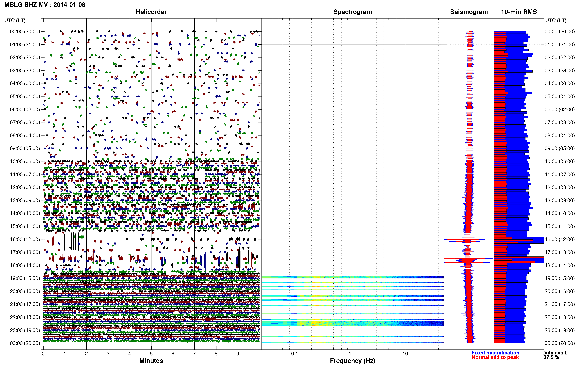The height and width of the screenshot is (368, 588).
Task: Click frequency axis tick 10
Action: pyautogui.click(x=405, y=354)
